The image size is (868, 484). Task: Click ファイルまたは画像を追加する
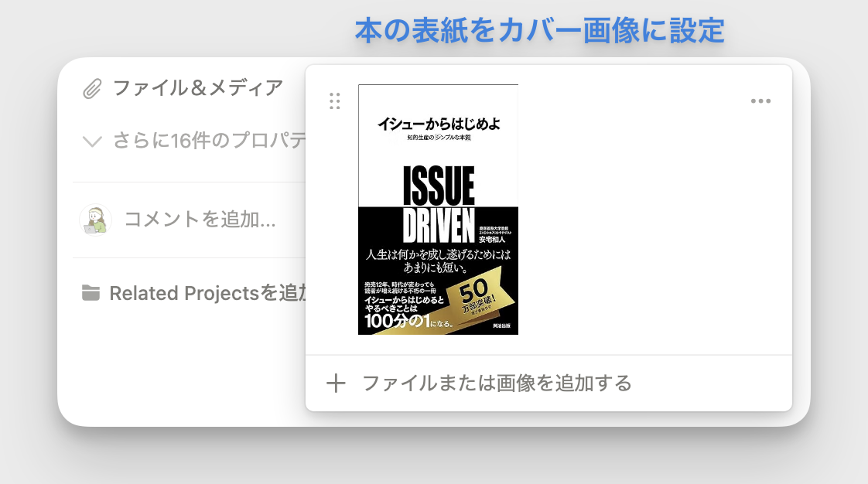tap(497, 383)
